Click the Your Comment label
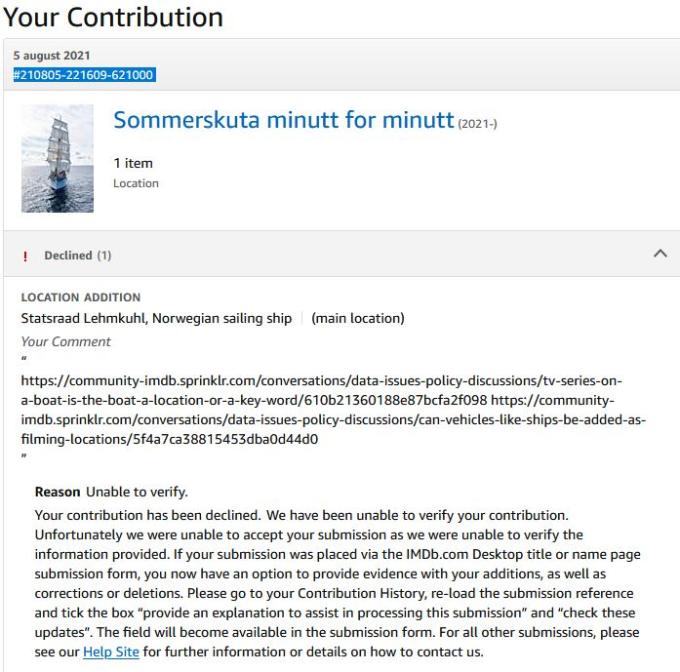 66,341
